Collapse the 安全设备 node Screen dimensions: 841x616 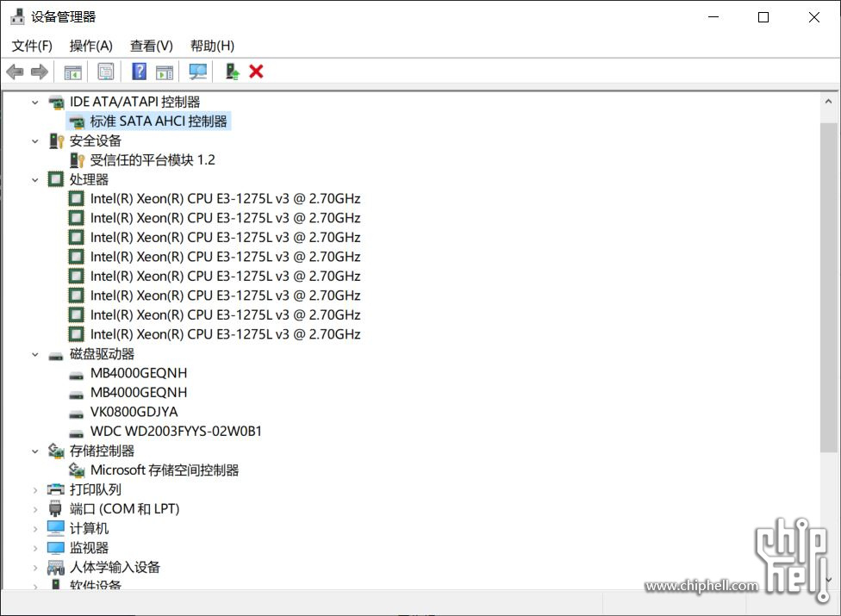[x=34, y=141]
